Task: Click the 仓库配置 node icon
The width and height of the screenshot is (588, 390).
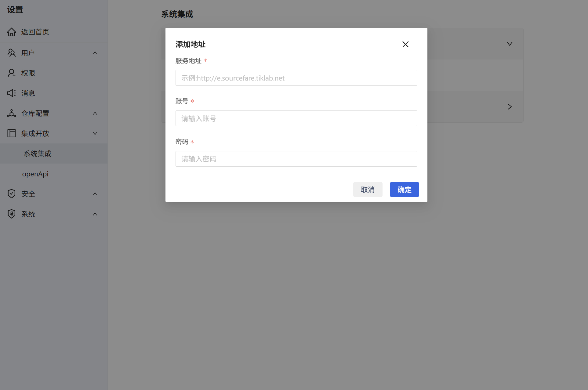Action: click(12, 113)
